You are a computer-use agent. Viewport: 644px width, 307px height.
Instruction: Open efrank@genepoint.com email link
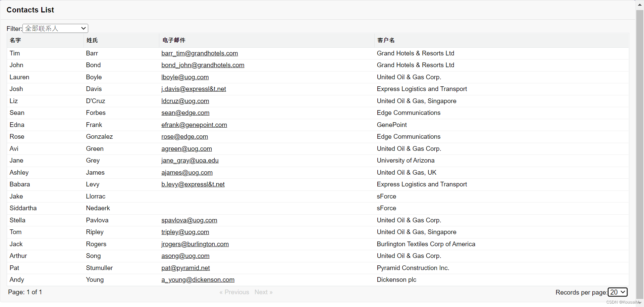[x=194, y=125]
